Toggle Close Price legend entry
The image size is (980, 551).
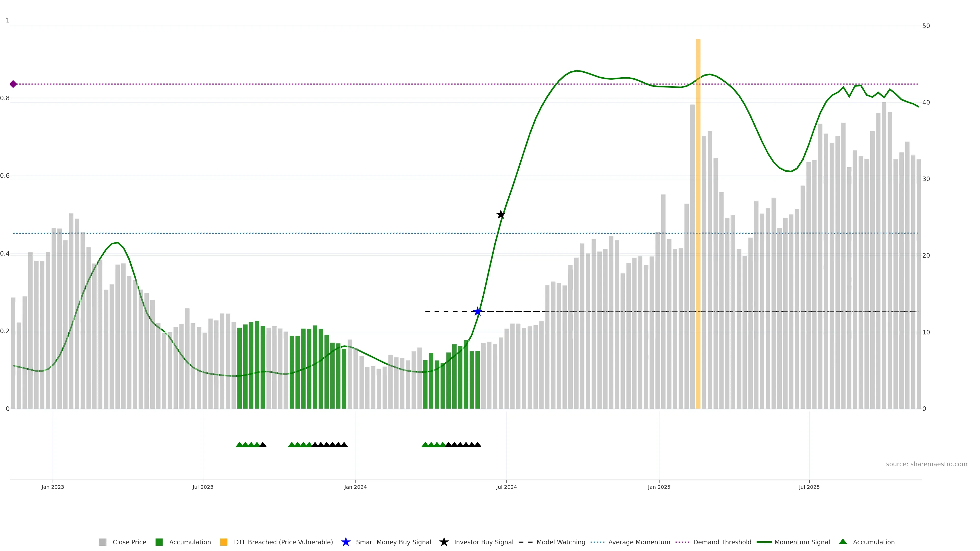pos(129,542)
